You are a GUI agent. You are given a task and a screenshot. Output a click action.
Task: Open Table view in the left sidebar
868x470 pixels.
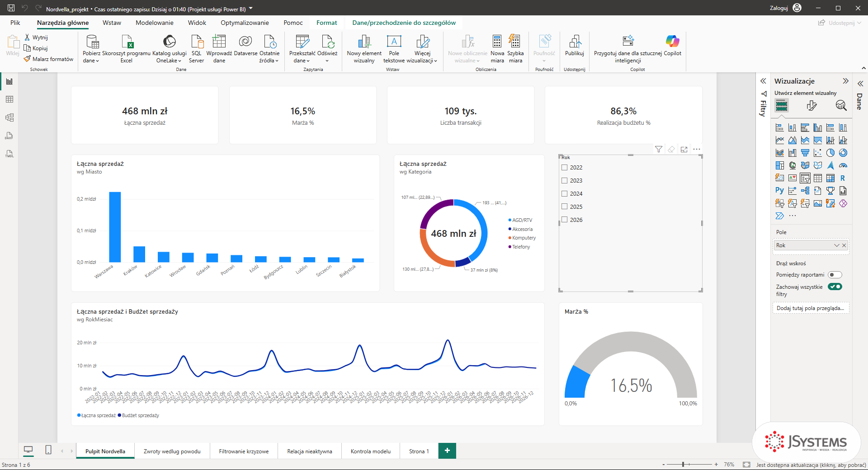tap(9, 99)
